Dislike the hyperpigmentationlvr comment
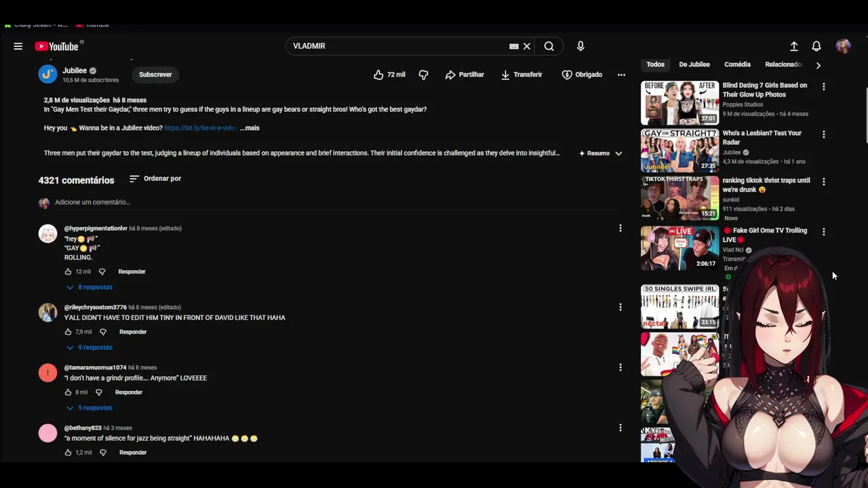868x488 pixels. [102, 272]
